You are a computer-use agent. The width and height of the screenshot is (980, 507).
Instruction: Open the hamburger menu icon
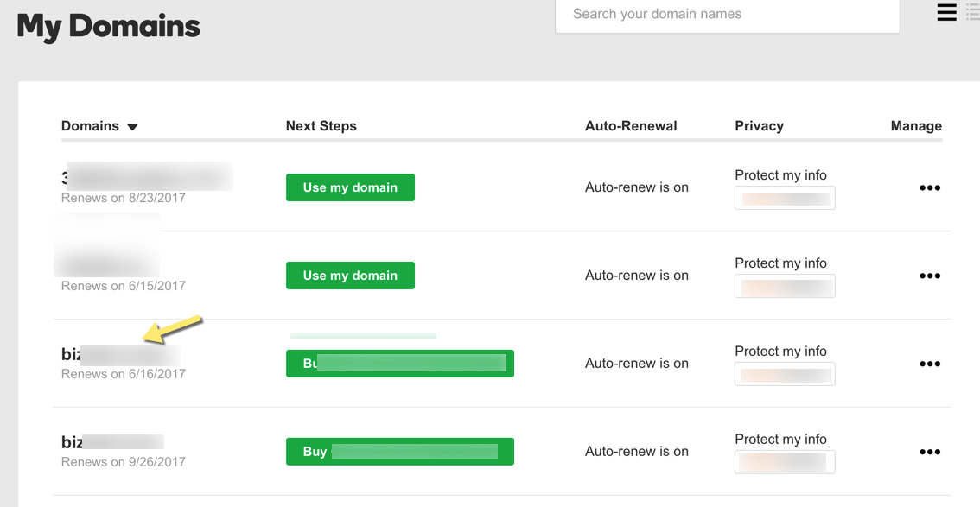946,12
